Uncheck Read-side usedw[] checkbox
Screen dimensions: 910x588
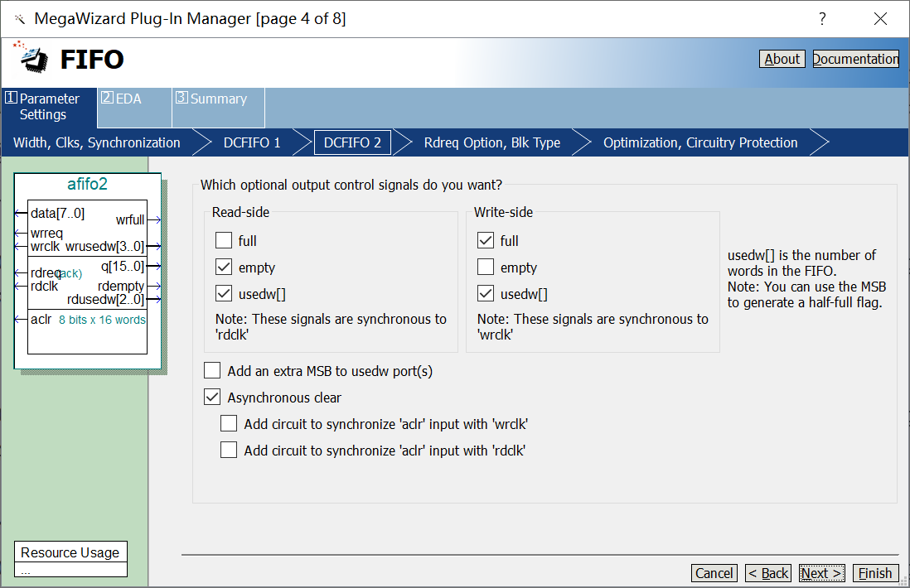(x=224, y=293)
